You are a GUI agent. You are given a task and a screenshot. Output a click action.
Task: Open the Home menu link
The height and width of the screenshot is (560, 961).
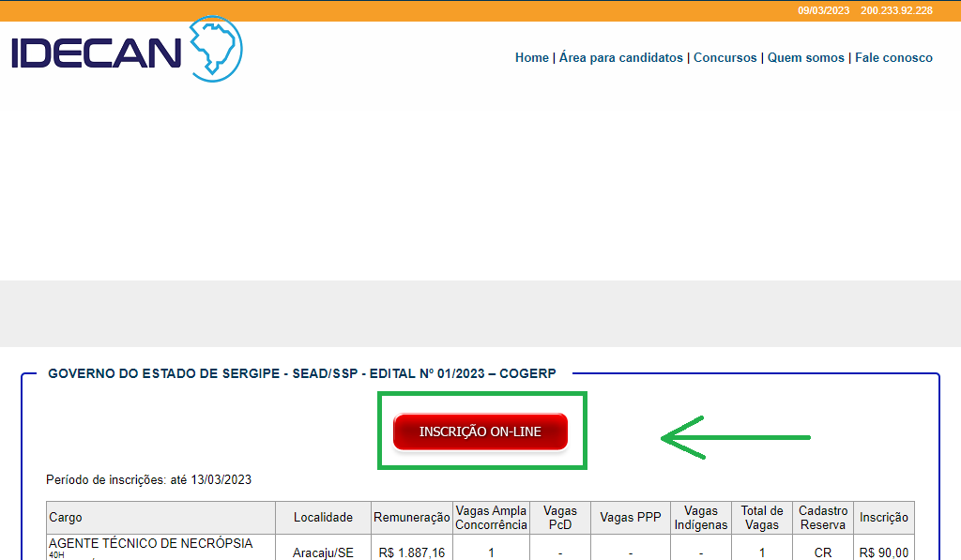(x=531, y=57)
